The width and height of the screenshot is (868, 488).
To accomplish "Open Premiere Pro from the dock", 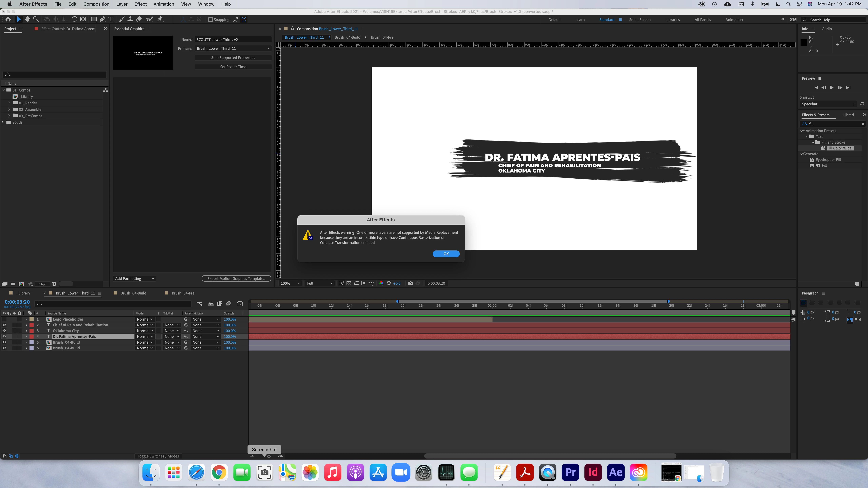I will (570, 472).
